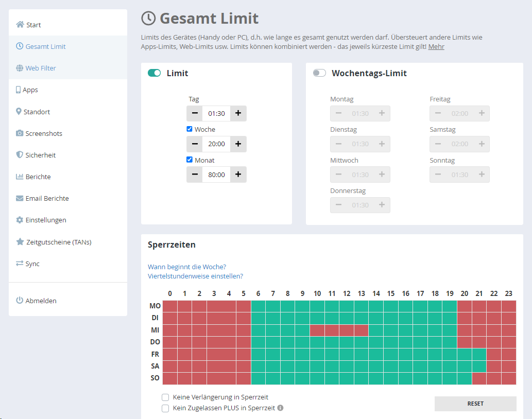Image resolution: width=532 pixels, height=419 pixels.
Task: Toggle the MI 10 o'clock red cell
Action: point(317,330)
